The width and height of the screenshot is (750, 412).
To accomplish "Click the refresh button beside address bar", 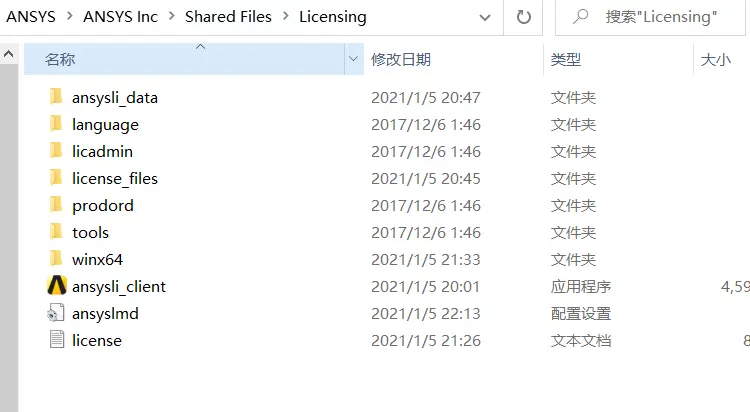I will point(524,17).
